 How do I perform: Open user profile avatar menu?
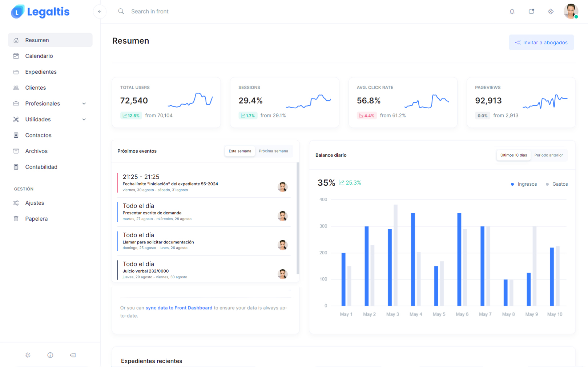point(571,11)
